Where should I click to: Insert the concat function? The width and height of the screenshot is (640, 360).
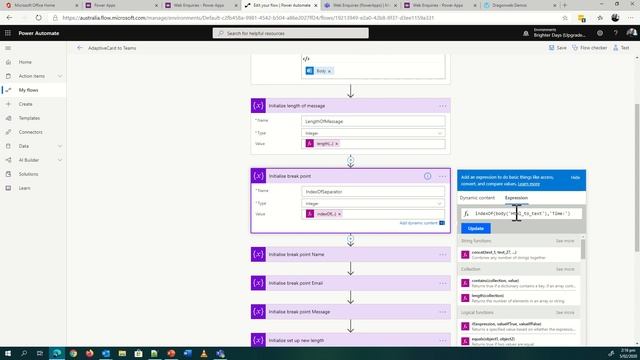pyautogui.click(x=520, y=255)
